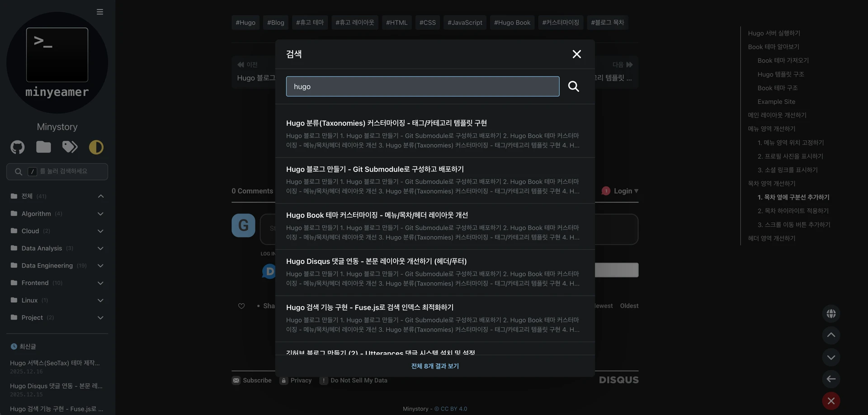Click the #CSS tag
868x415 pixels.
point(428,22)
